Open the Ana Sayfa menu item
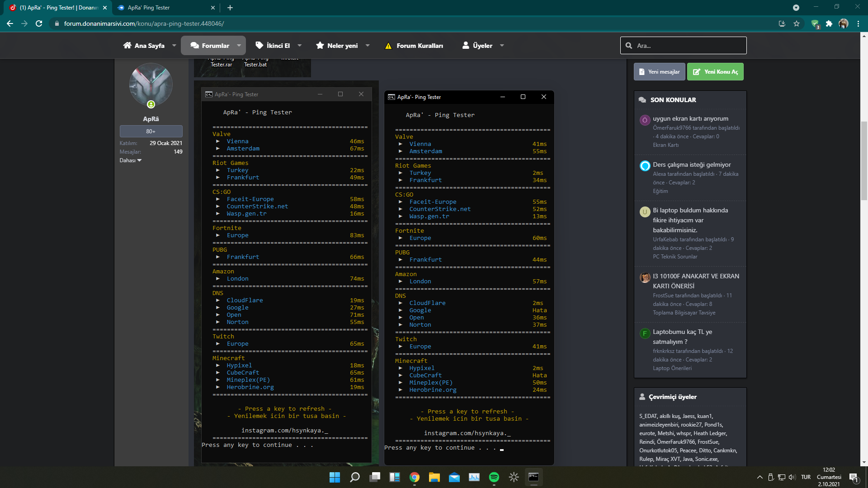 tap(144, 46)
